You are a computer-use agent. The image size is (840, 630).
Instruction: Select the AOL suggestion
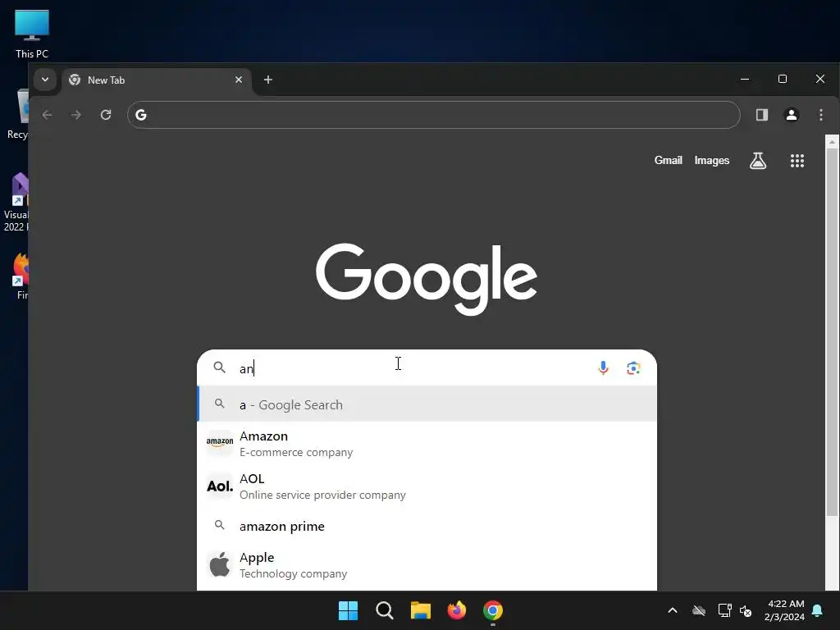(427, 486)
